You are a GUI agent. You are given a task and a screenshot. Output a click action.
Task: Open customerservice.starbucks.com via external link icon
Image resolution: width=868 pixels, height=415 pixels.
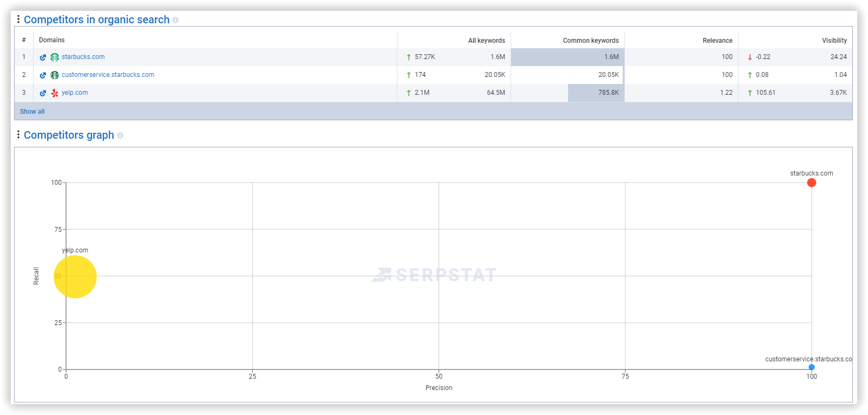coord(43,75)
